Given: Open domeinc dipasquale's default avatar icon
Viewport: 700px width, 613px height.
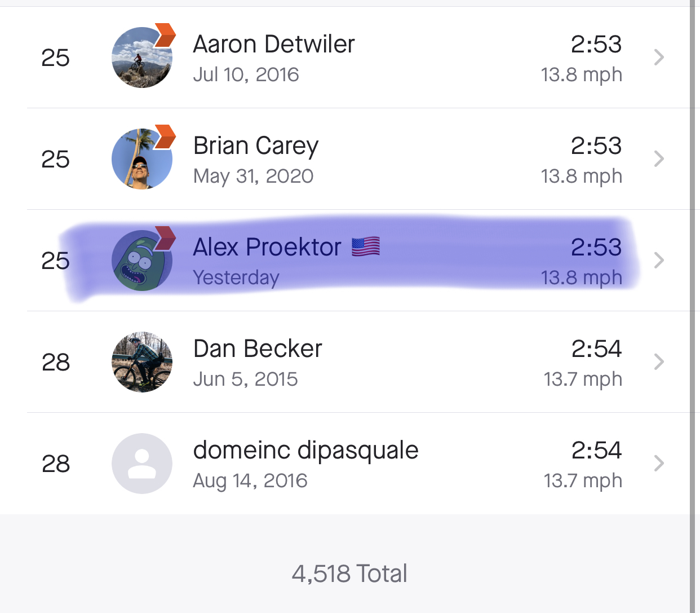Looking at the screenshot, I should tap(142, 464).
